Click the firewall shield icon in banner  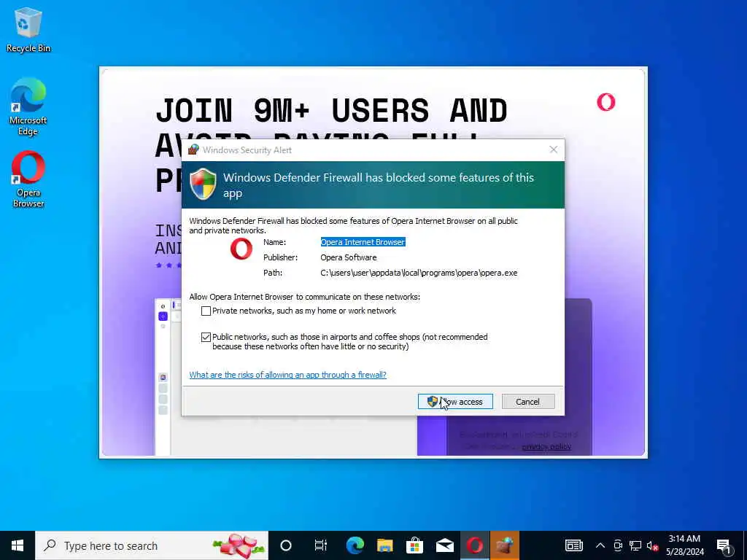tap(203, 184)
